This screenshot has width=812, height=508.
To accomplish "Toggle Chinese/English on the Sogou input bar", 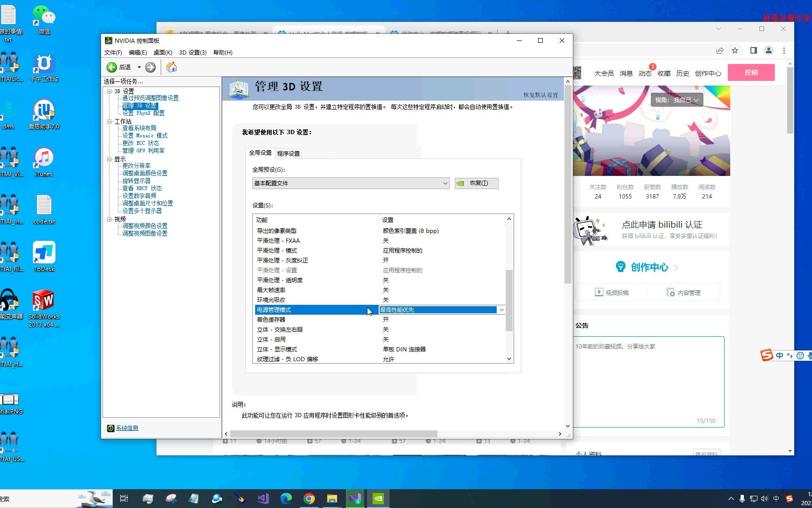I will tap(779, 356).
